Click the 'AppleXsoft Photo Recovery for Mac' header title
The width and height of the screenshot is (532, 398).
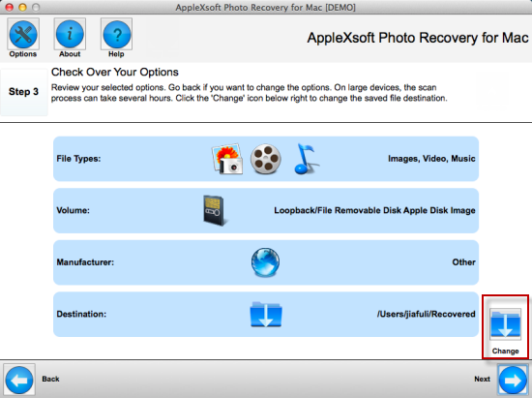pyautogui.click(x=418, y=38)
